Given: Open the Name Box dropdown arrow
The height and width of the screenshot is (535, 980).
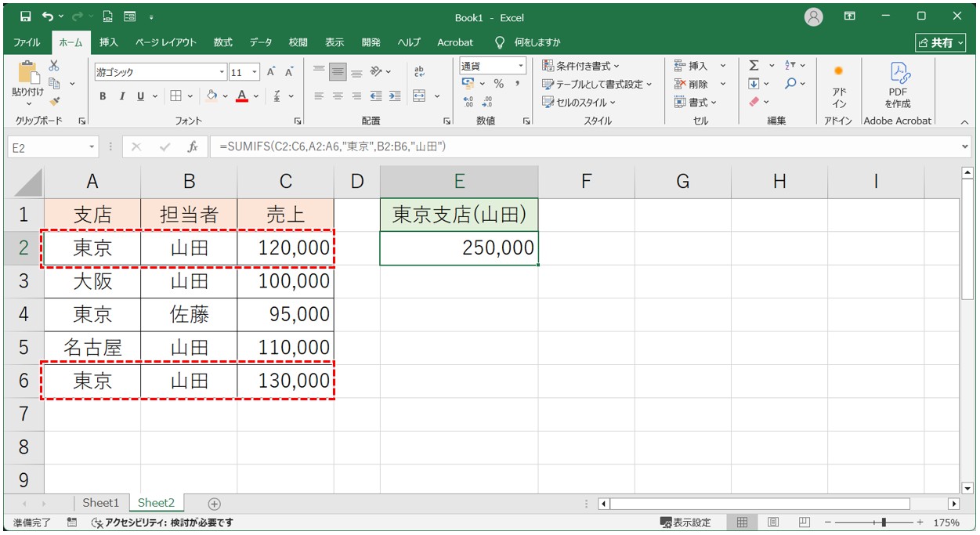Looking at the screenshot, I should pos(92,147).
